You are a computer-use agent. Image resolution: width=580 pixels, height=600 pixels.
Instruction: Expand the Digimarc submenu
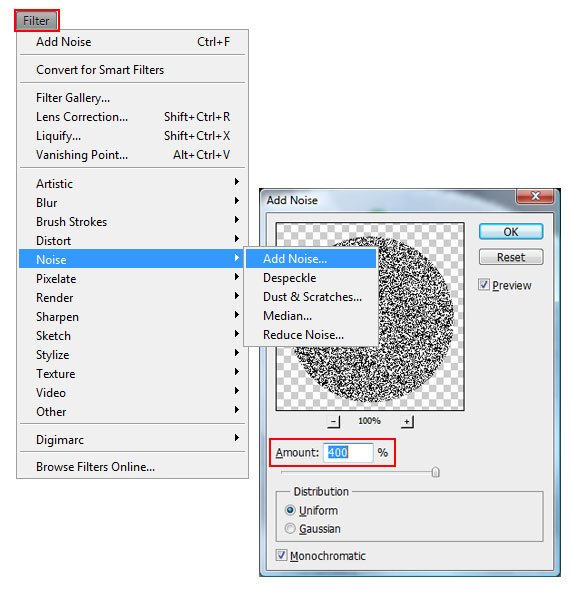pos(133,440)
